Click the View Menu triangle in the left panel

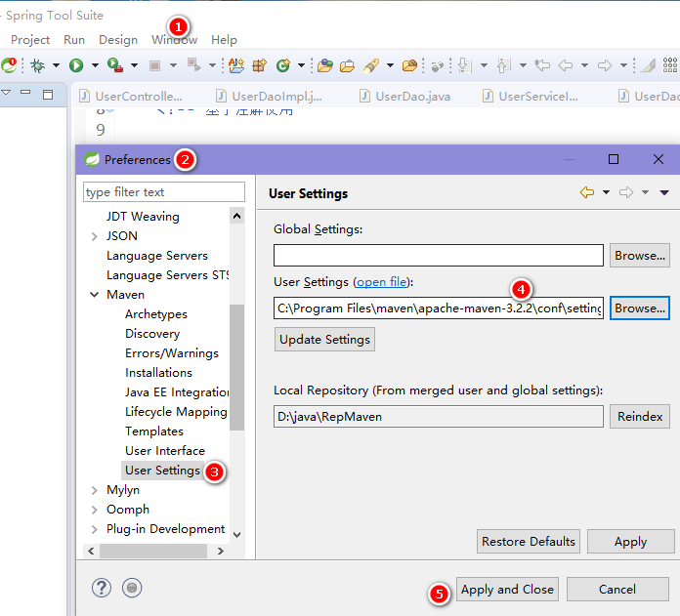coord(6,93)
